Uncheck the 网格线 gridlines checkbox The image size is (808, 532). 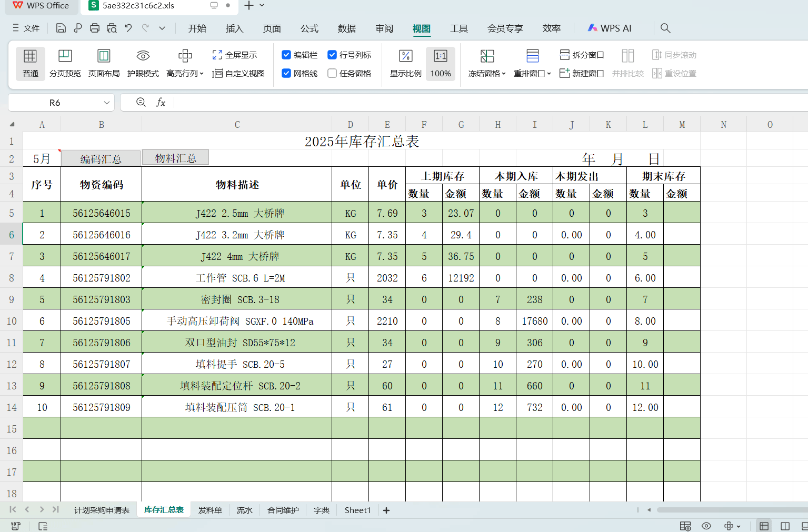pos(286,73)
